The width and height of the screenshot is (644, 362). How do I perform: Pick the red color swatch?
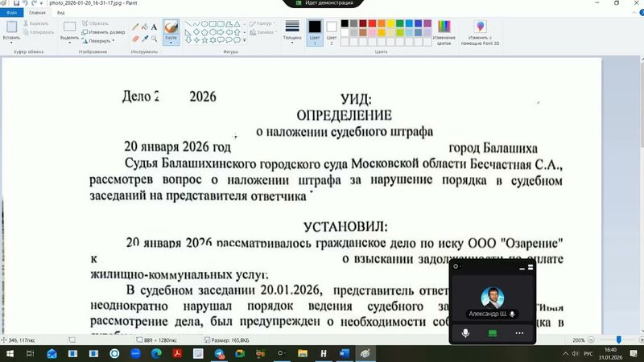372,23
